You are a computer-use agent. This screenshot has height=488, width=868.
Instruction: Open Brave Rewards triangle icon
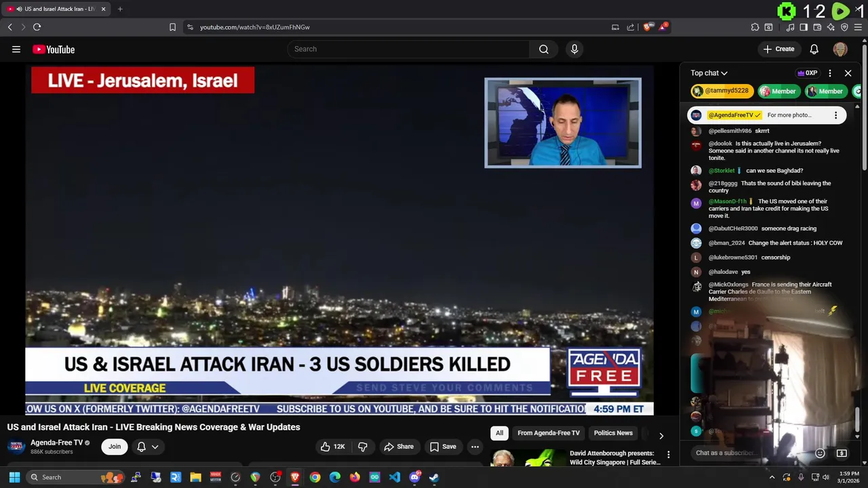coord(663,27)
